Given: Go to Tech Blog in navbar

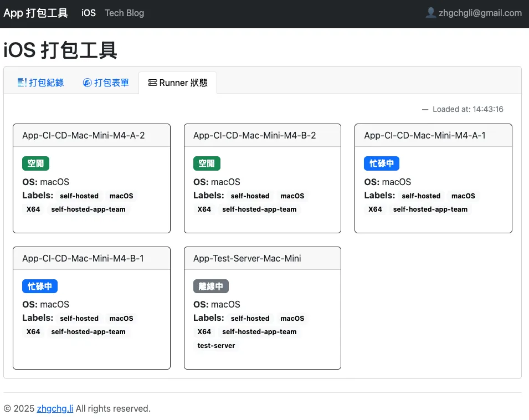Looking at the screenshot, I should (124, 13).
